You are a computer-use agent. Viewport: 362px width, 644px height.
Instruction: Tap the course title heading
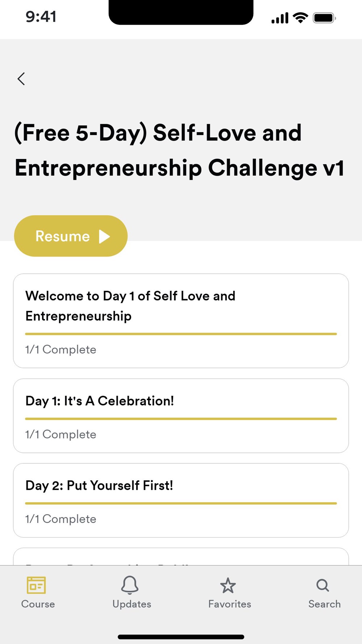(179, 150)
